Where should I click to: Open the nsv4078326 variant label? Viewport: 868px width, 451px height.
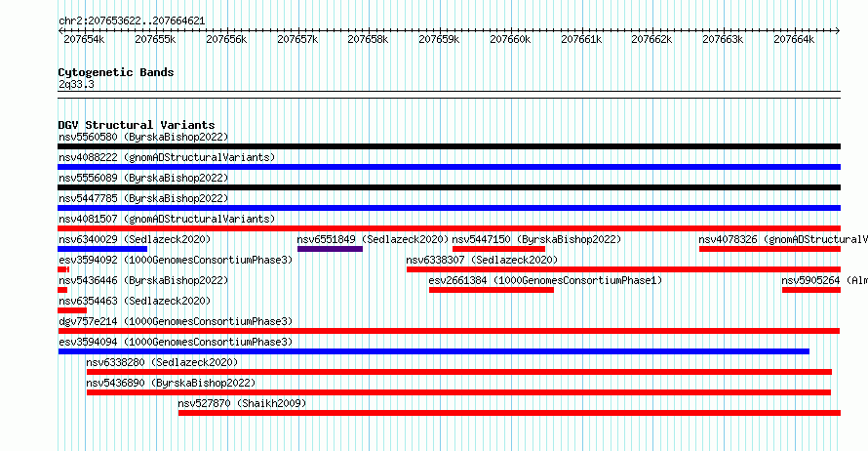click(783, 239)
